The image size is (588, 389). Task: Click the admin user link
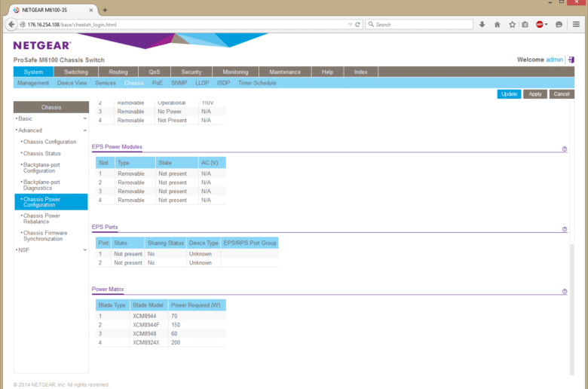tap(554, 60)
